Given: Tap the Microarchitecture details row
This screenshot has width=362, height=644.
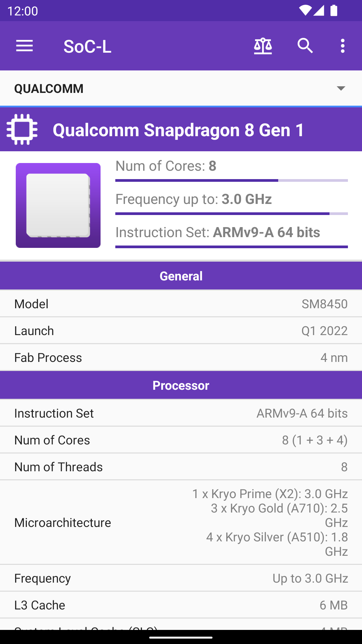Looking at the screenshot, I should (181, 522).
